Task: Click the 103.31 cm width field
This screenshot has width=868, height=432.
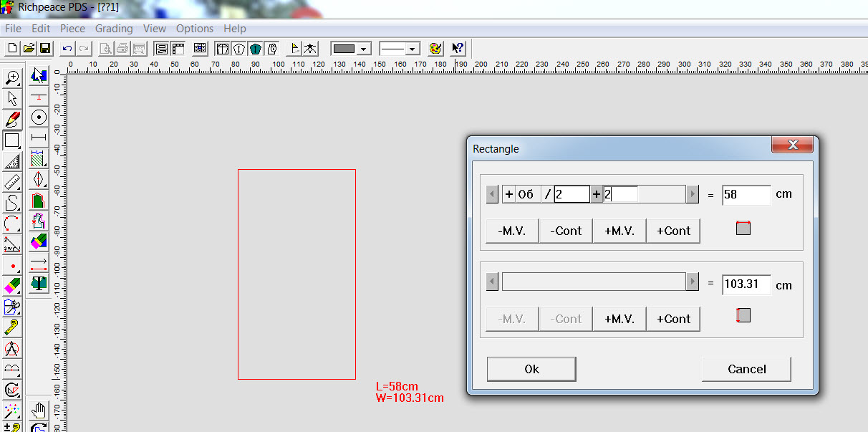Action: point(746,284)
